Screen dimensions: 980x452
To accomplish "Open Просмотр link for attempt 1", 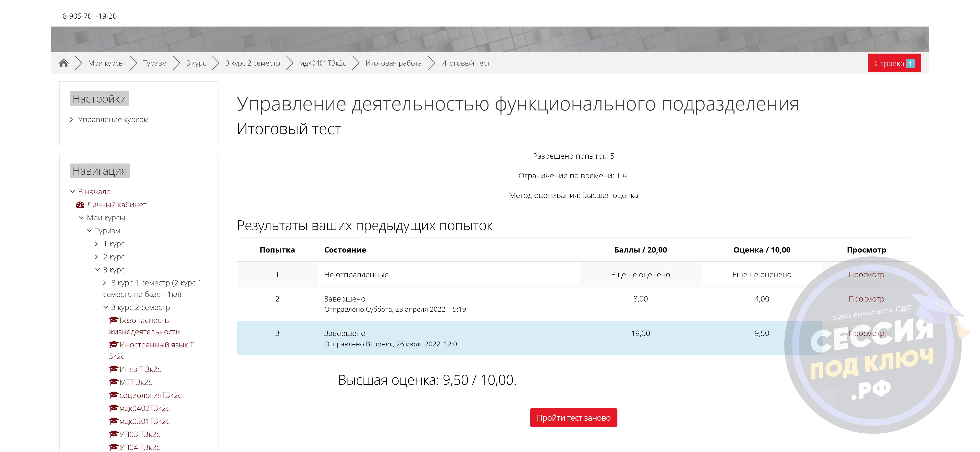I will pos(866,274).
